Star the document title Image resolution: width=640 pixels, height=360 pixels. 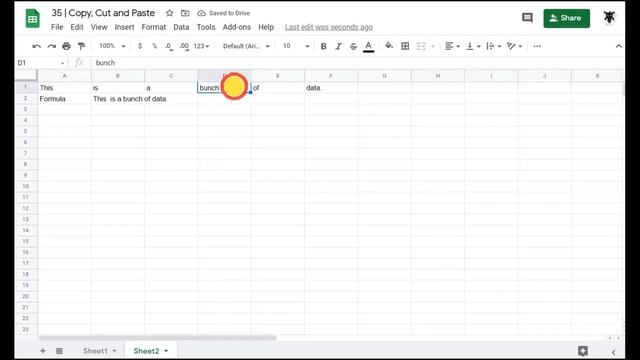click(x=169, y=13)
